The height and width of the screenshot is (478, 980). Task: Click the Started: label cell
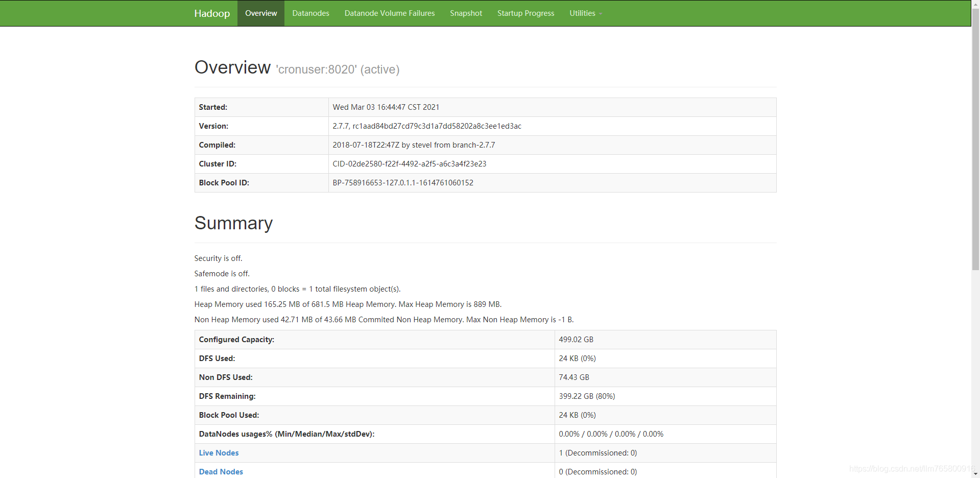(261, 107)
